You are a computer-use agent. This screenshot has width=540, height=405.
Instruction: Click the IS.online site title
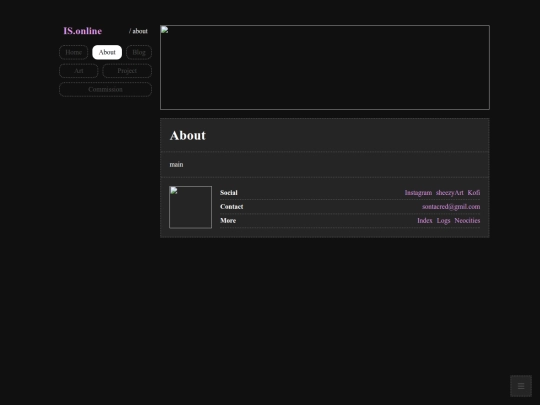[83, 31]
